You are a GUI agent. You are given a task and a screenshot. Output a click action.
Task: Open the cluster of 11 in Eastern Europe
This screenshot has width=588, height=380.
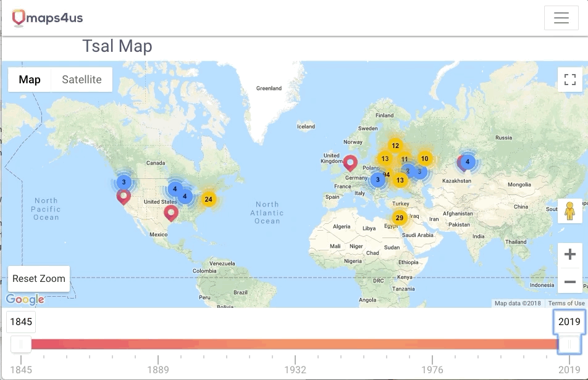point(404,159)
